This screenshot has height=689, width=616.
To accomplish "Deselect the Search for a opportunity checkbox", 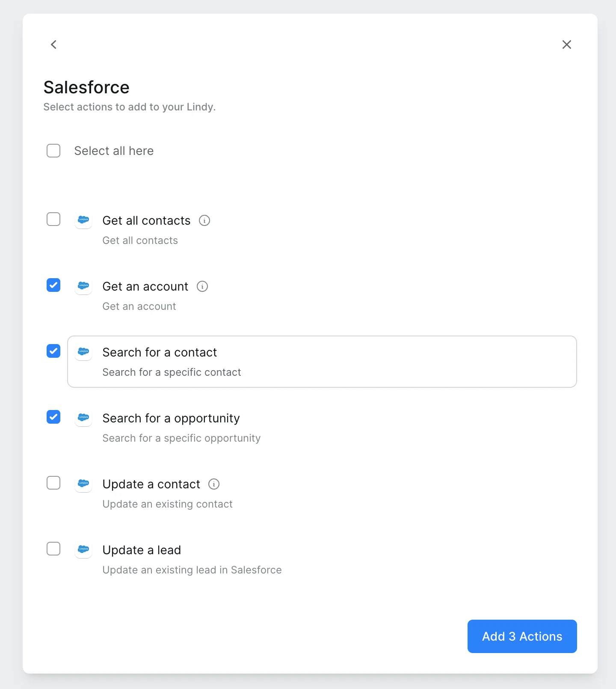I will [x=53, y=417].
